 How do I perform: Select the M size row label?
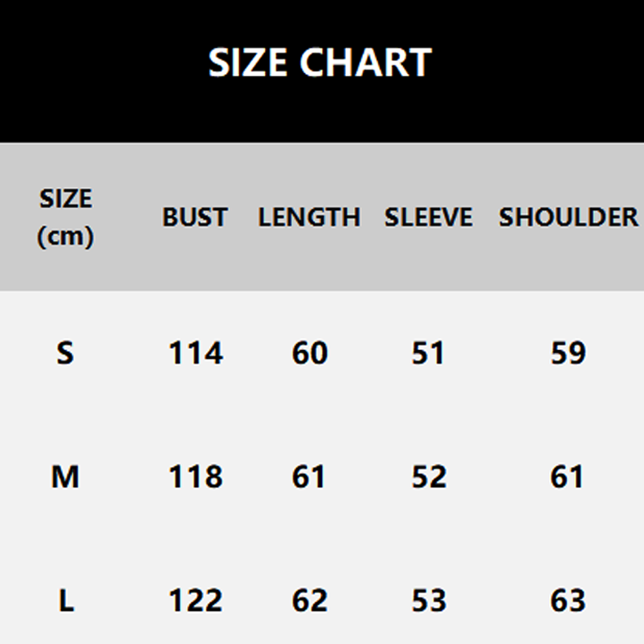65,477
